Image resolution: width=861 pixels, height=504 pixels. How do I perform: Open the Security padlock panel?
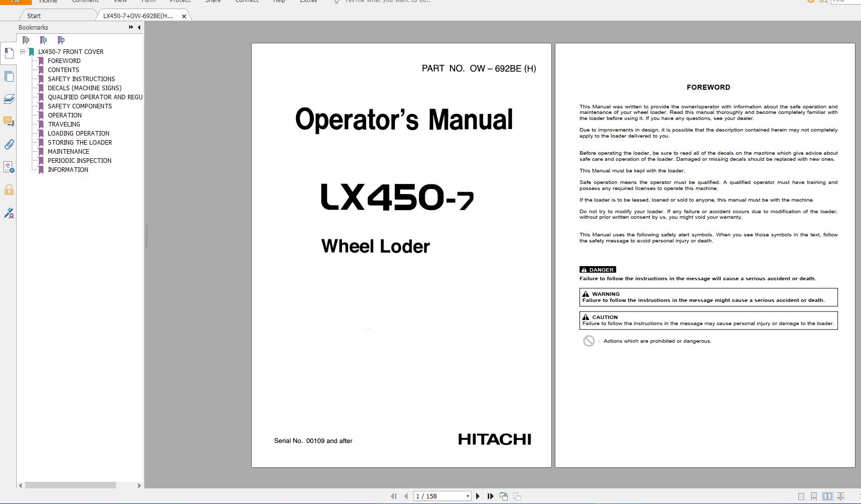[9, 190]
